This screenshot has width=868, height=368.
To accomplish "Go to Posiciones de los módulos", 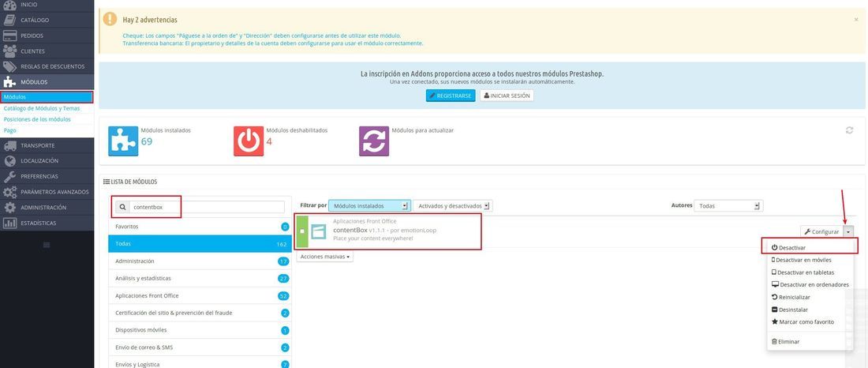I will 37,119.
